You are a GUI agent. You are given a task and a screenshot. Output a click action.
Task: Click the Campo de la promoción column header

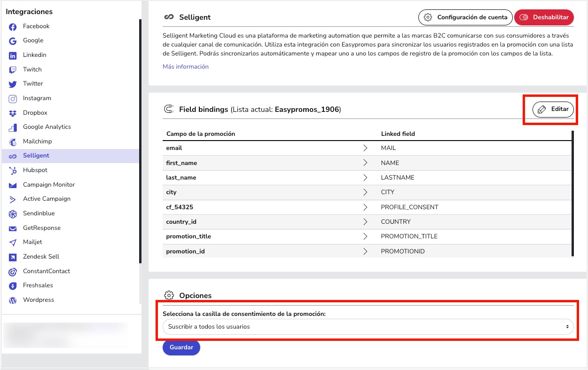[x=201, y=134]
